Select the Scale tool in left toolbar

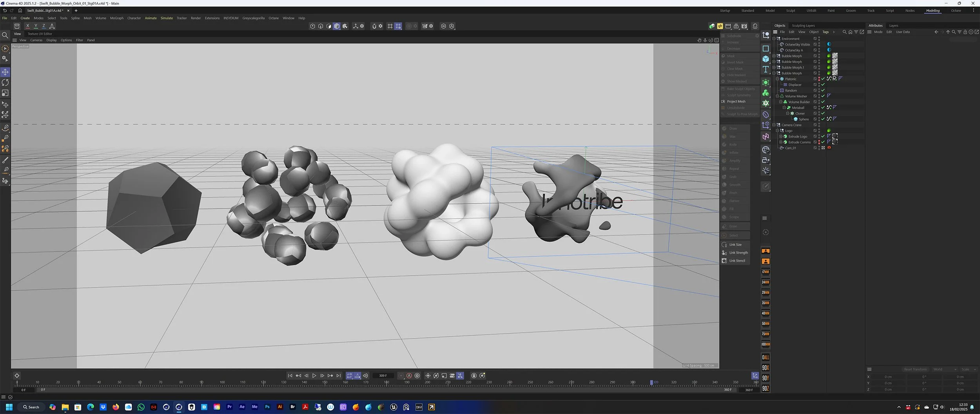pos(5,93)
